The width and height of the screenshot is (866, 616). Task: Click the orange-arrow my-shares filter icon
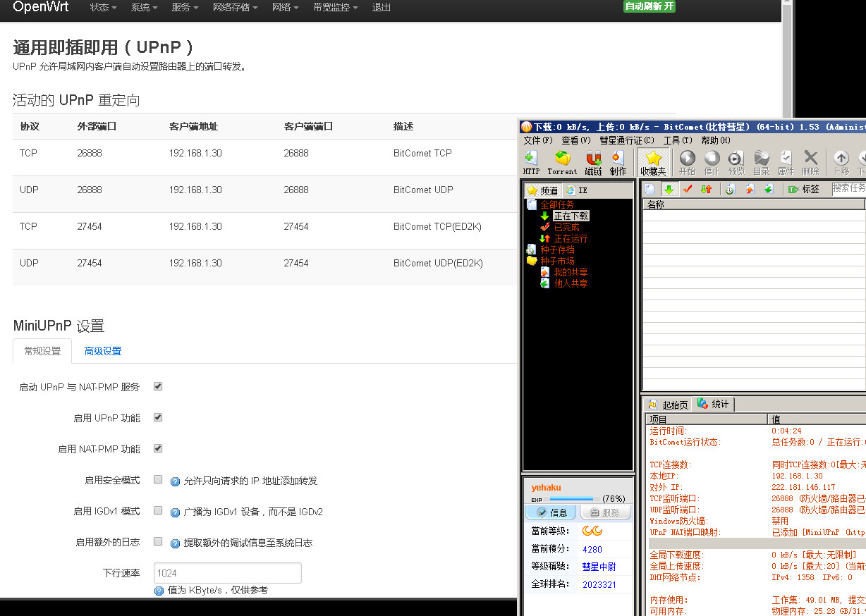[x=749, y=189]
